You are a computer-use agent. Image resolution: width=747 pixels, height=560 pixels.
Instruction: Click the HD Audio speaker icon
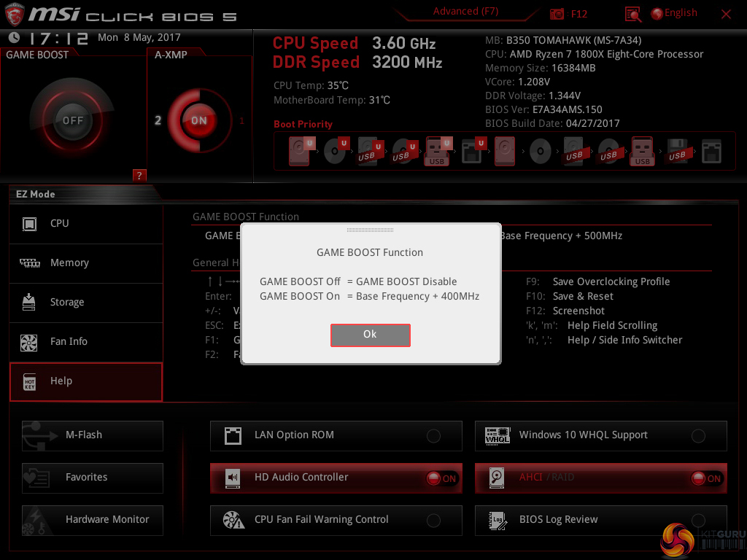[233, 478]
